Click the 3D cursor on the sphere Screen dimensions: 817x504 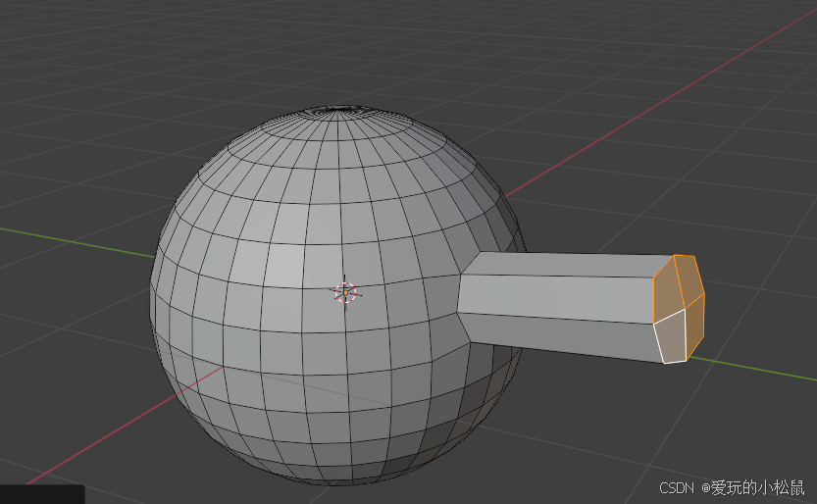tap(345, 292)
